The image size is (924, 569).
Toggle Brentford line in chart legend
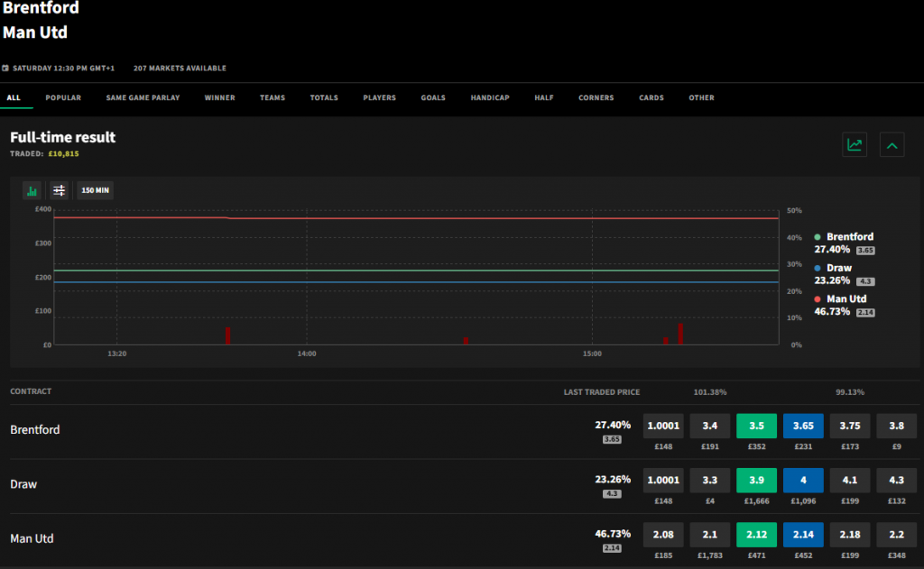(849, 237)
